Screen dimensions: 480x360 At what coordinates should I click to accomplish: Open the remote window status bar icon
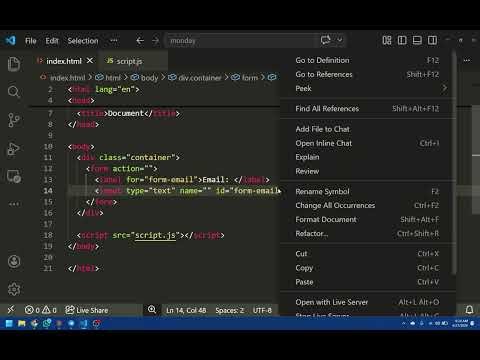pos(11,310)
